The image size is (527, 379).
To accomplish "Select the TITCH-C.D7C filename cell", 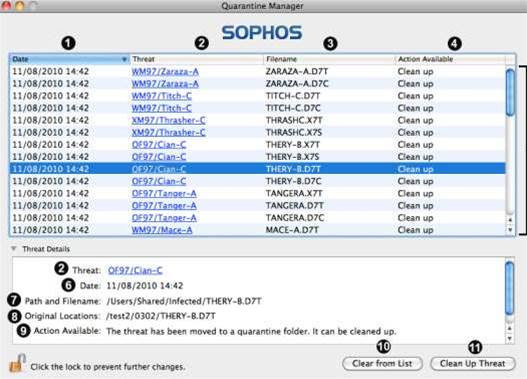I will (293, 108).
